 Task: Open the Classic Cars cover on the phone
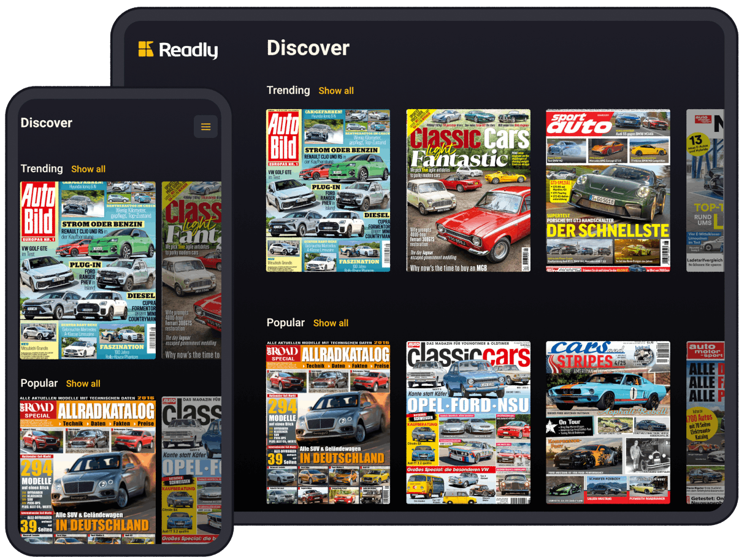click(x=192, y=270)
